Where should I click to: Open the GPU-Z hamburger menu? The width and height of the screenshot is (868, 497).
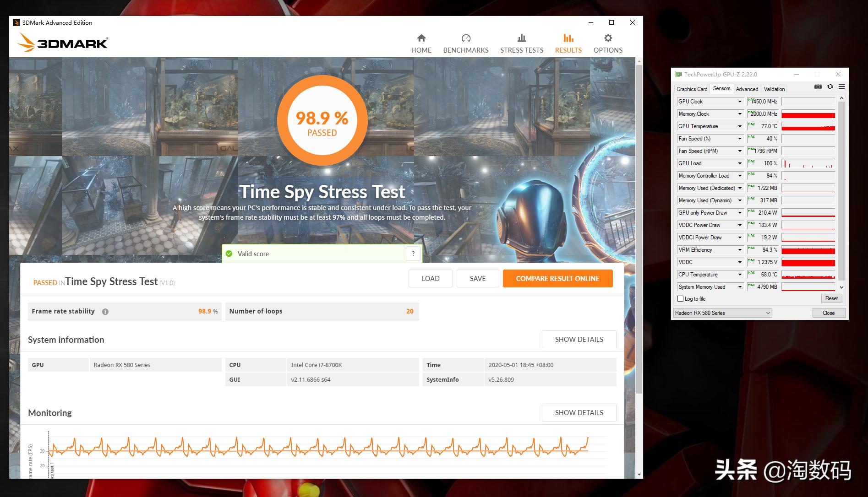(841, 87)
